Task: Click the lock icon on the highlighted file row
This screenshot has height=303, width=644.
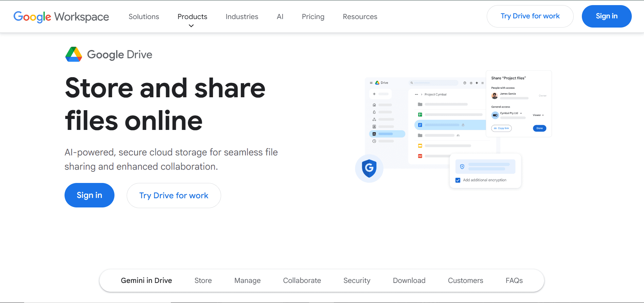Action: coord(463,125)
